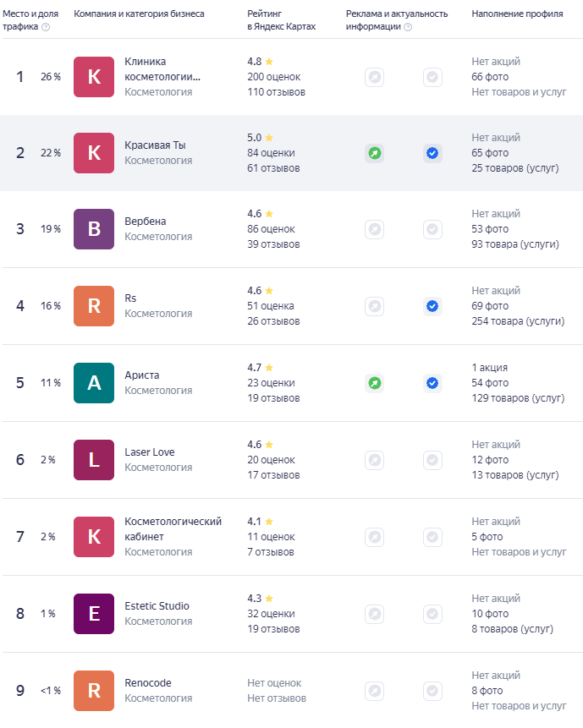This screenshot has width=583, height=728.
Task: Click the grey advertising icon in Rs row
Action: [374, 306]
